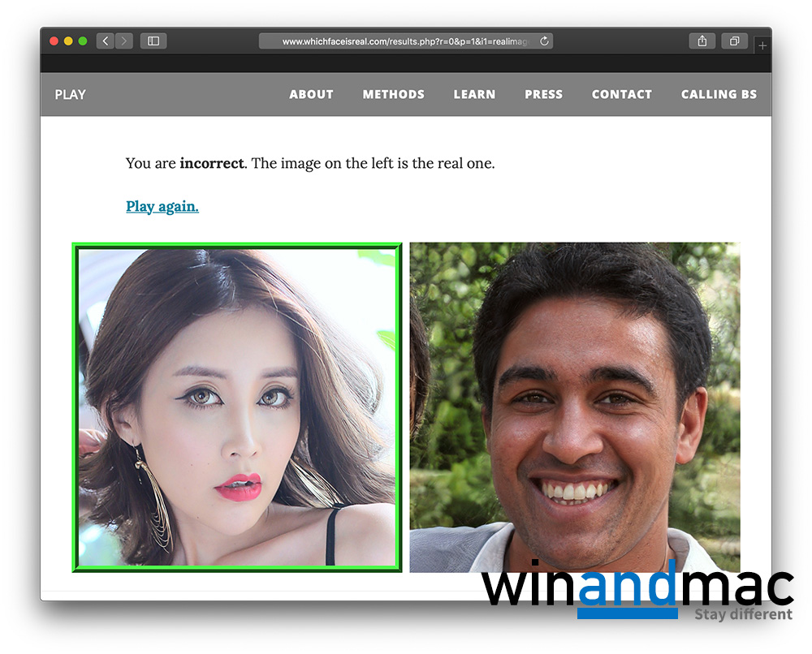
Task: Click the Safari forward arrow button
Action: [x=123, y=41]
